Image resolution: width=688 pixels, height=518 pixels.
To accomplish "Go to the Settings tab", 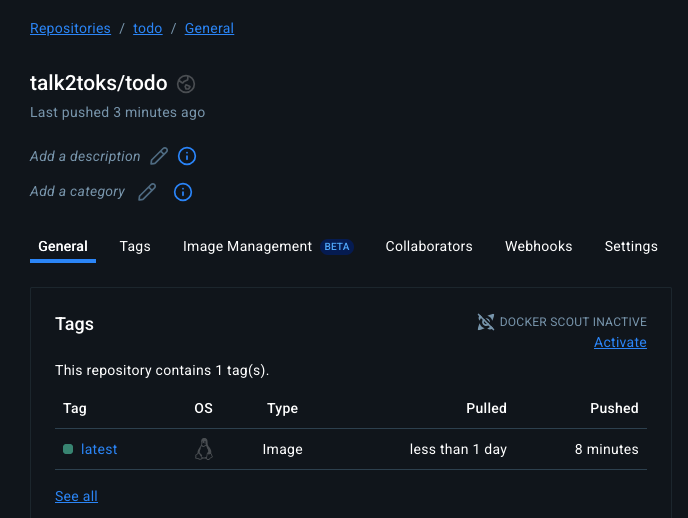I will click(631, 246).
